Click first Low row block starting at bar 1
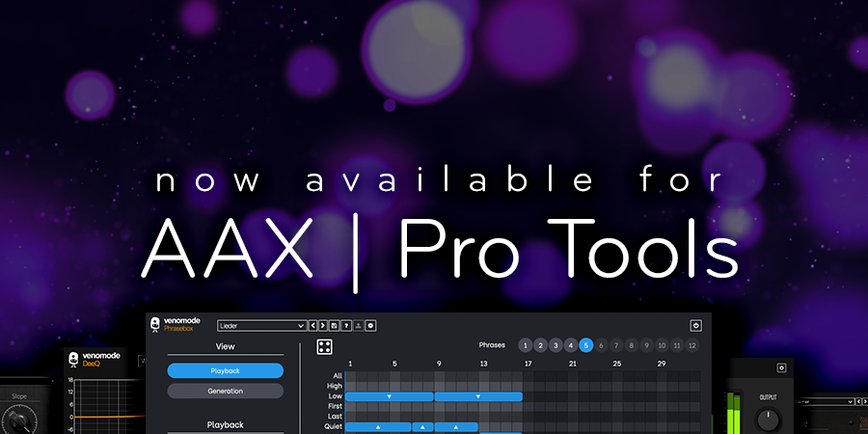The image size is (868, 434). (390, 396)
